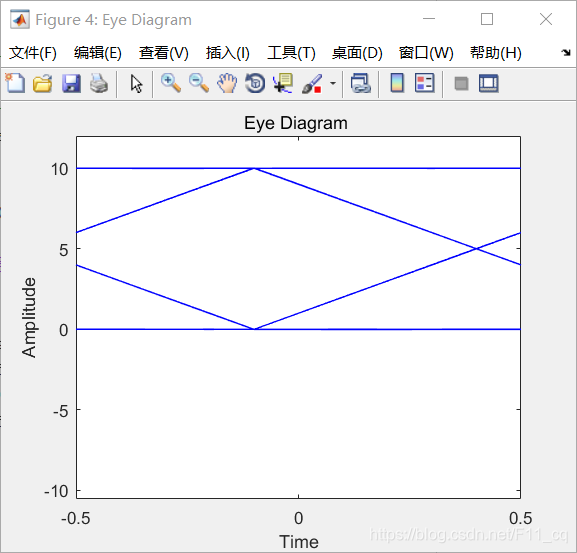577x553 pixels.
Task: Insert a legend using toolbar icon
Action: 425,83
